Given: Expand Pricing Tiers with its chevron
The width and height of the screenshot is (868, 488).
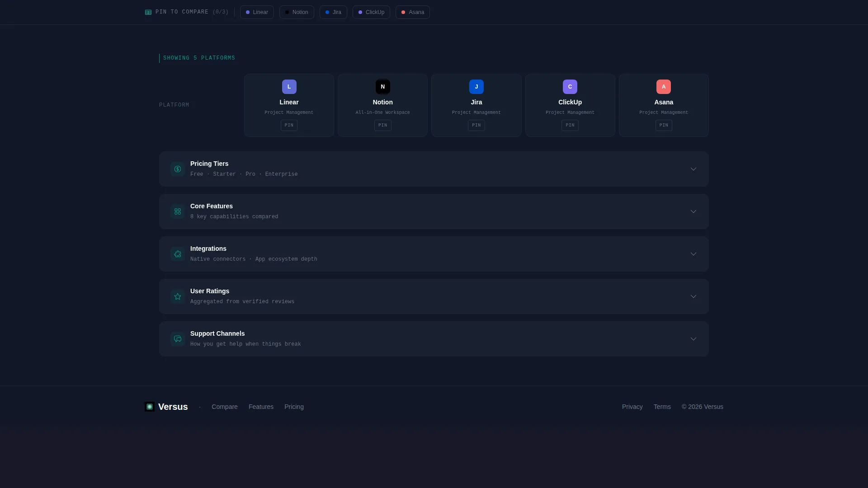Looking at the screenshot, I should coord(693,169).
